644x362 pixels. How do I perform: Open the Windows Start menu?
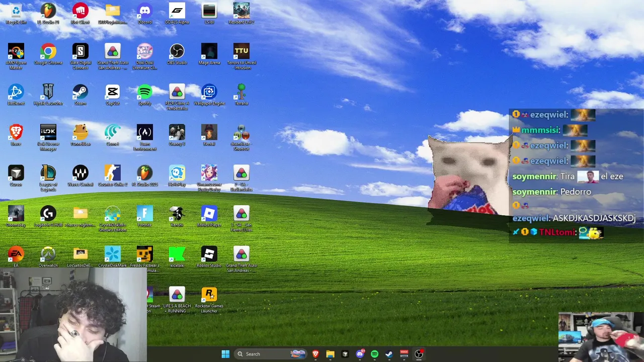(225, 354)
